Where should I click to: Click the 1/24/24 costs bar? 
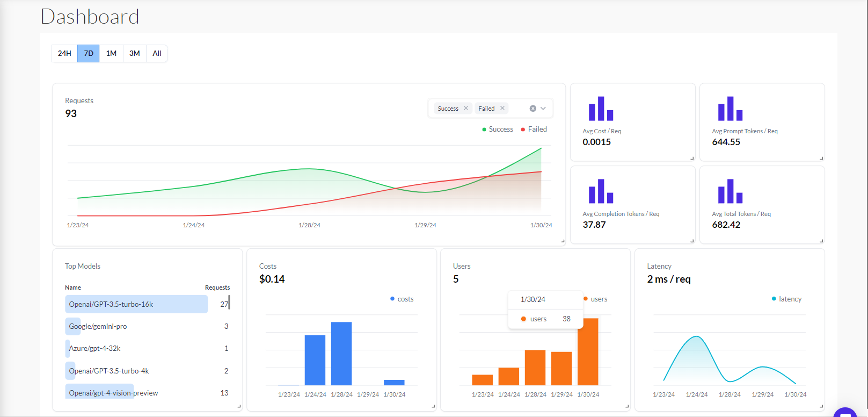pos(315,360)
